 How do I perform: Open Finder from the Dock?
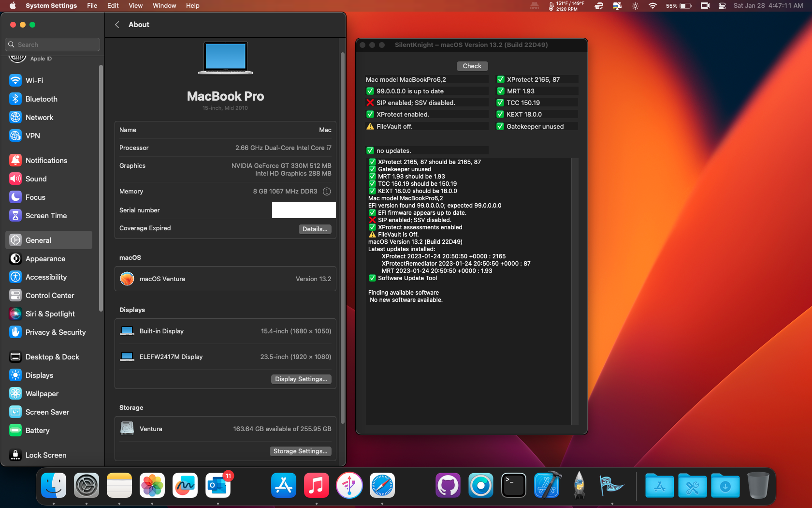tap(54, 486)
